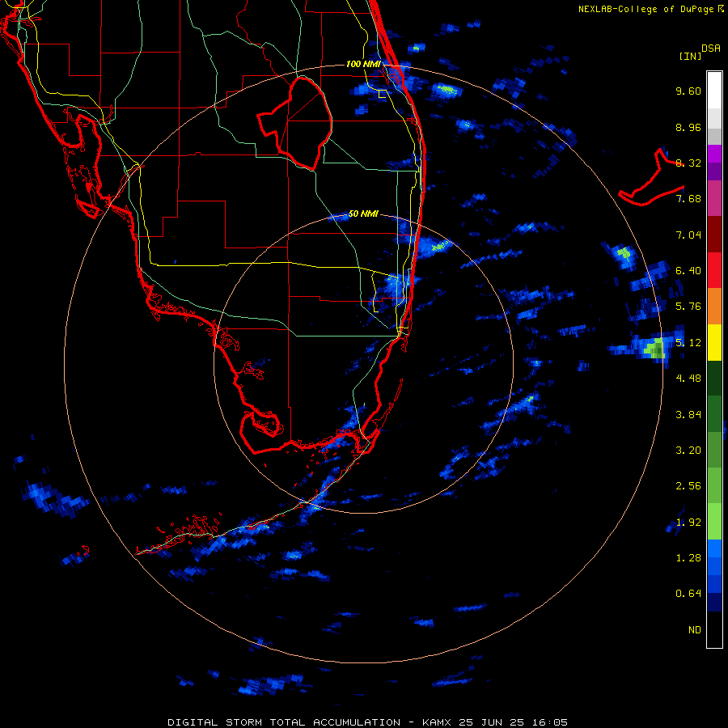This screenshot has height=728, width=728.
Task: Click the 2.56 legend value
Action: 688,486
